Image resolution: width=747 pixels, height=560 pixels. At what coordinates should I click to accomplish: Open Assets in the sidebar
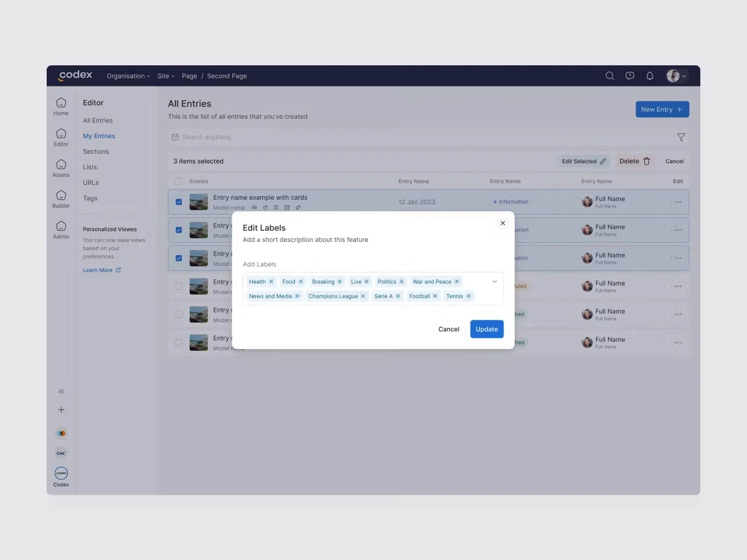61,168
